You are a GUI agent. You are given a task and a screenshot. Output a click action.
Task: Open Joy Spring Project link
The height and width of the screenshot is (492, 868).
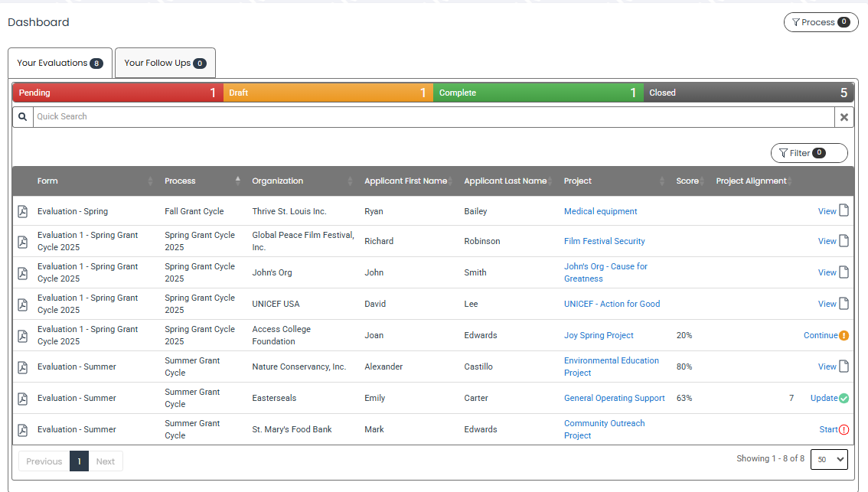[x=599, y=335]
